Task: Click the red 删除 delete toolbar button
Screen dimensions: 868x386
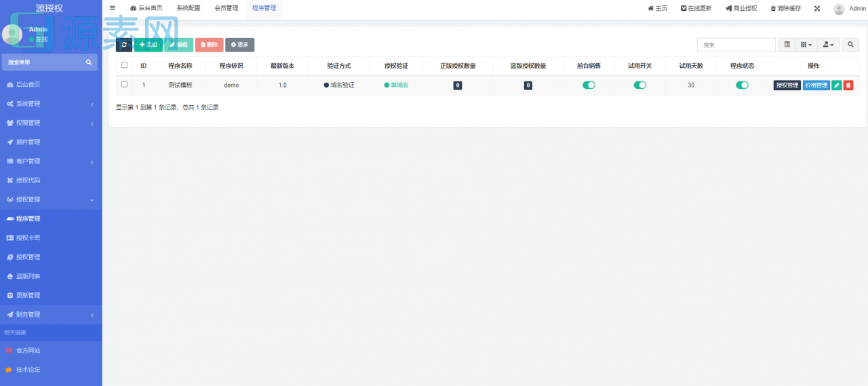Action: coord(209,45)
